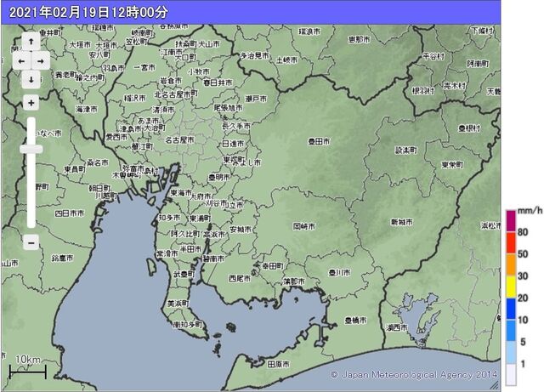Click the light blue 1 mm/h legend swatch
544x392 pixels.
(511, 353)
